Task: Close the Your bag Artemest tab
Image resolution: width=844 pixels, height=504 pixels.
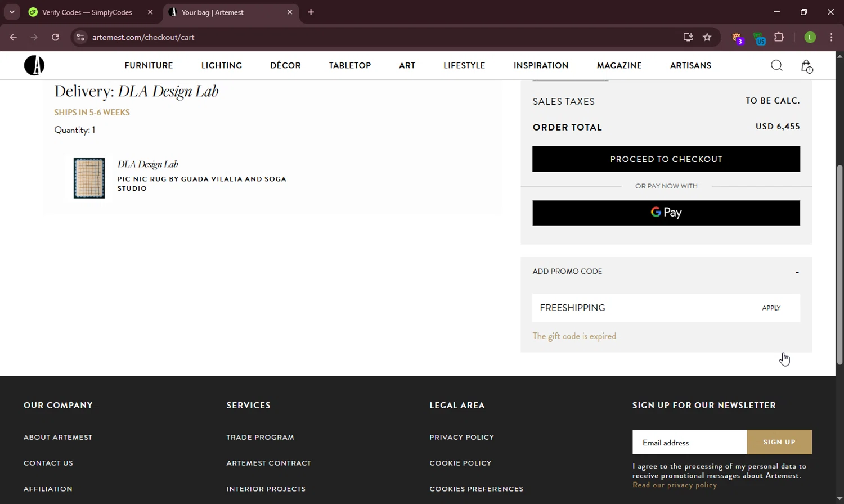Action: pyautogui.click(x=290, y=12)
